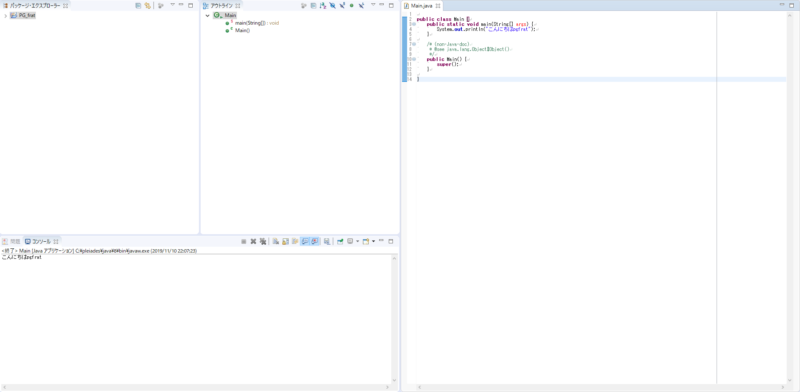Focus on active task in Package Explorer
This screenshot has height=392, width=800.
coord(161,6)
